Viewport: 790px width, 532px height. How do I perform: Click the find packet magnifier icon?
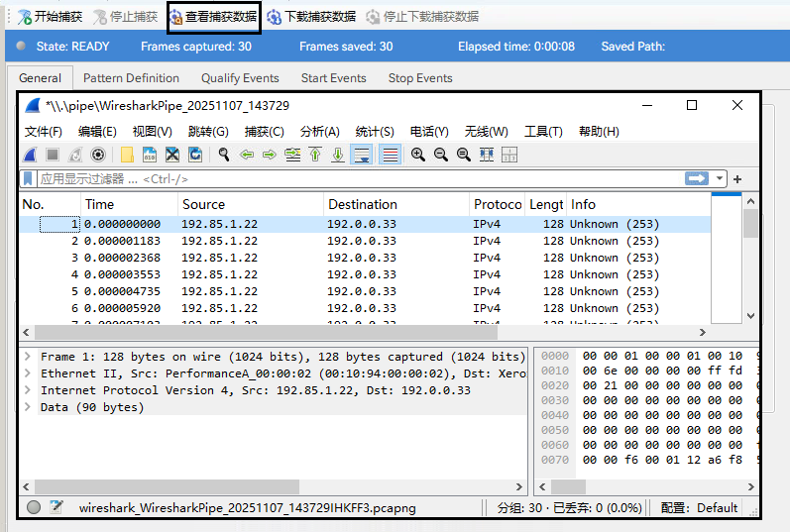[x=224, y=155]
